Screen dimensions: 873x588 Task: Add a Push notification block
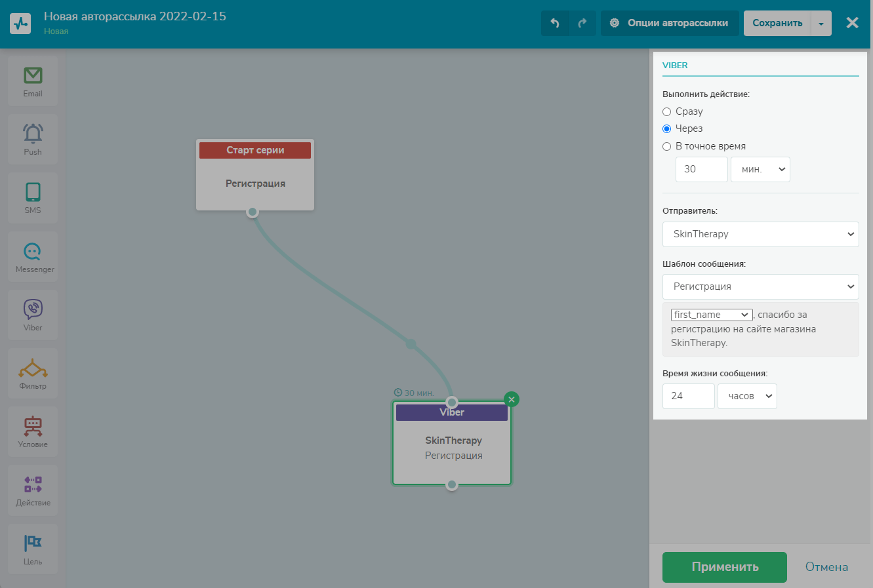(x=33, y=140)
